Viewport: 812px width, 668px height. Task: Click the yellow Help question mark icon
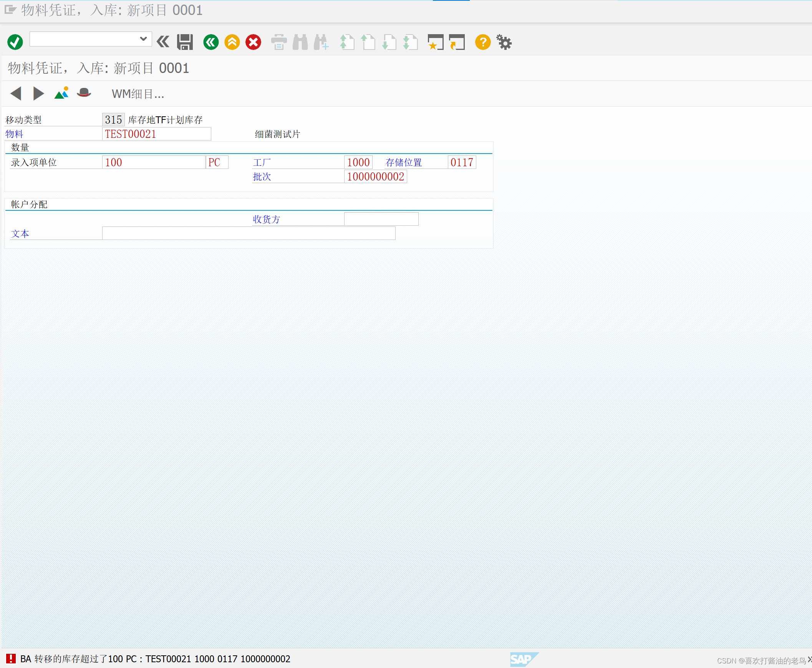[x=482, y=42]
